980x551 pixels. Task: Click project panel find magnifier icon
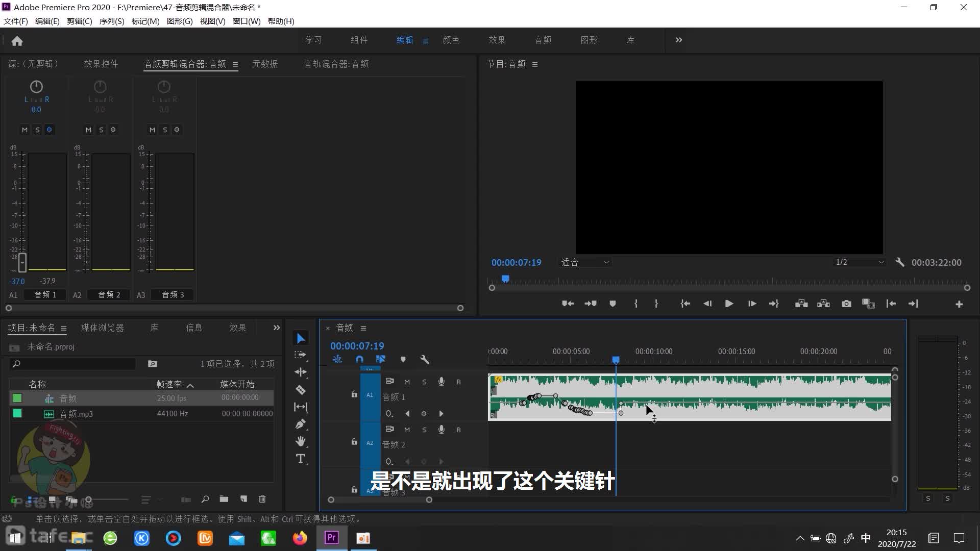click(205, 499)
